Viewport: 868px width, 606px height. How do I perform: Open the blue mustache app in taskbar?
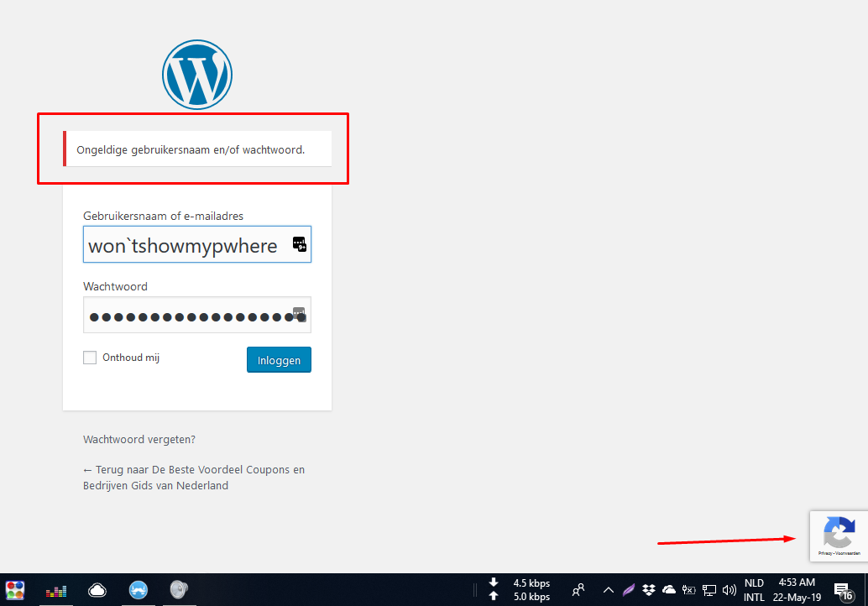139,590
